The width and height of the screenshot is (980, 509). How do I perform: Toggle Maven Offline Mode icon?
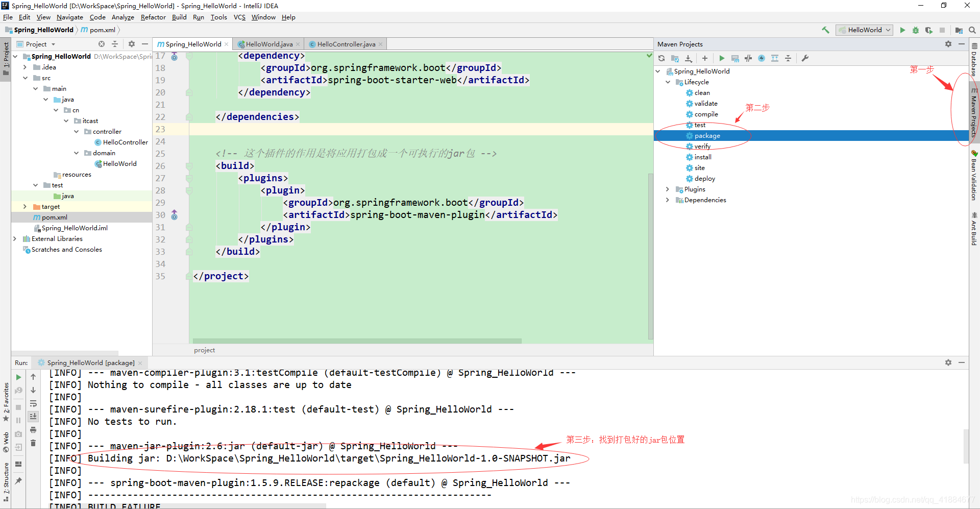pyautogui.click(x=748, y=58)
